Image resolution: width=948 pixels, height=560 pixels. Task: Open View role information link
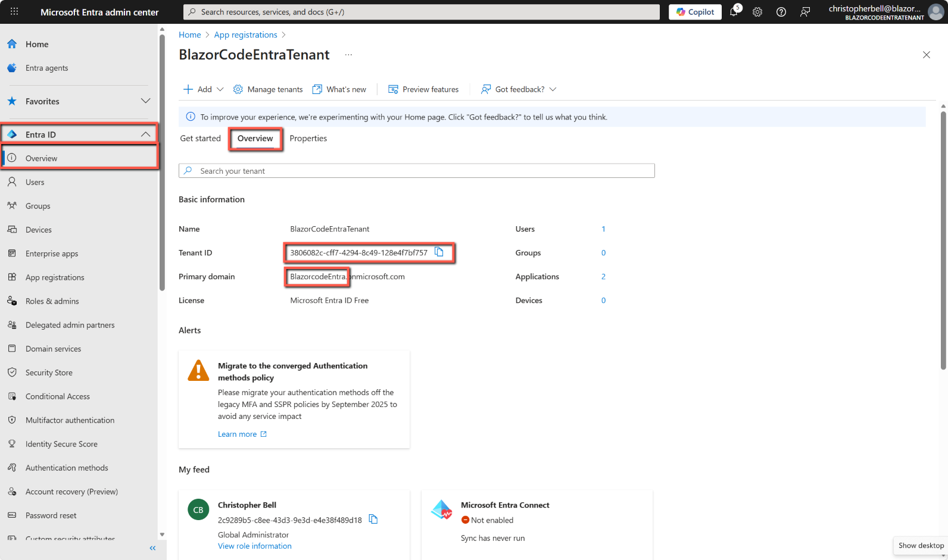(x=255, y=546)
